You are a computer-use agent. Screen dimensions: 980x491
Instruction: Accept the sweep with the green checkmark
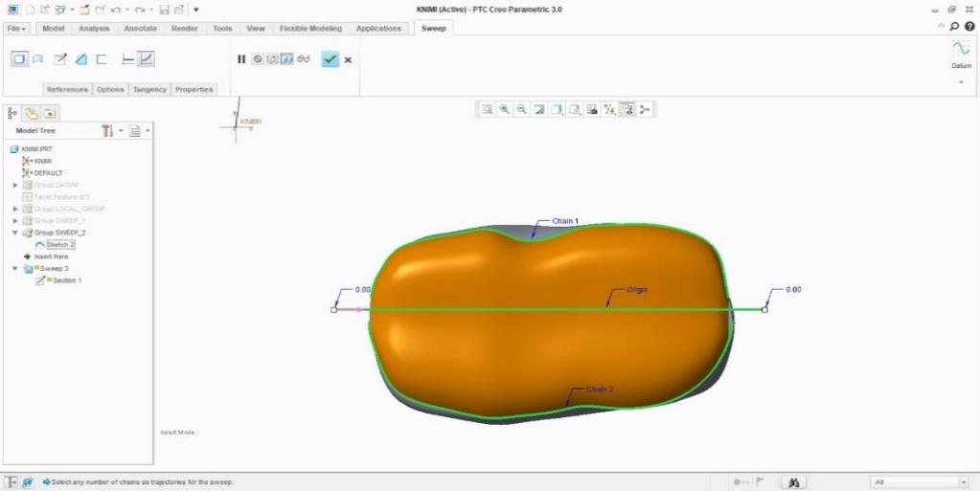pos(330,59)
